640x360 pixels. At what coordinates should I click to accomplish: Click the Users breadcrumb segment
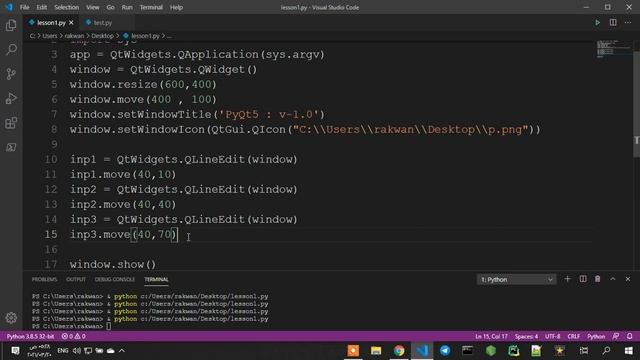point(50,36)
